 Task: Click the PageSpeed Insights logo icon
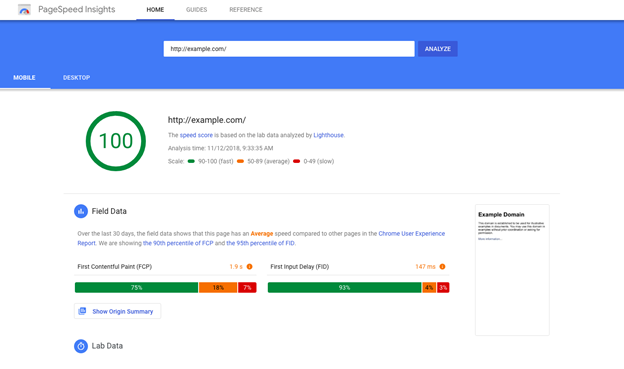24,10
